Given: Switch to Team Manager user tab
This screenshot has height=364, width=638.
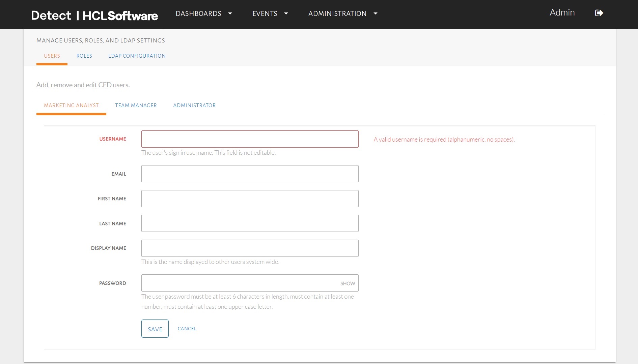Looking at the screenshot, I should tap(136, 105).
